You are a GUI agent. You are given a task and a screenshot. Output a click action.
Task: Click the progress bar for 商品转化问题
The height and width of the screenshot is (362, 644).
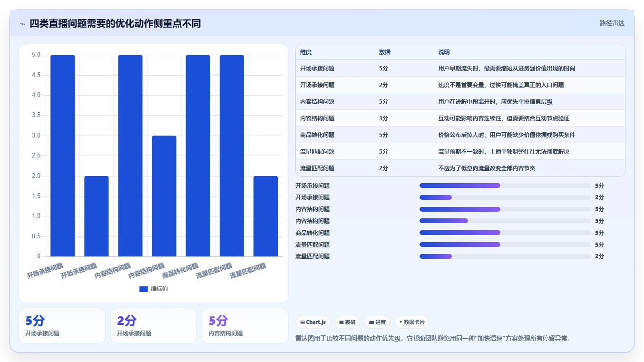point(505,233)
